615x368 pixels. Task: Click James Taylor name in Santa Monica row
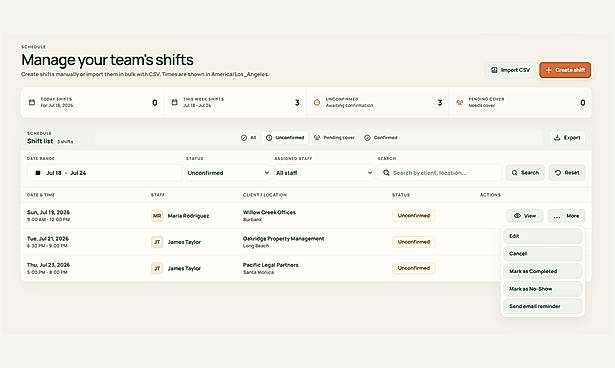184,268
